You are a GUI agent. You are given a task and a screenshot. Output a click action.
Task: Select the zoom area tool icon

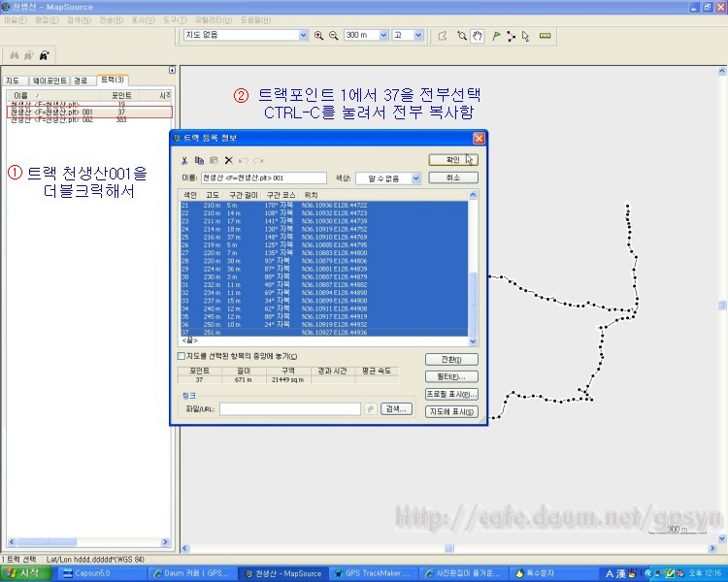tap(462, 36)
